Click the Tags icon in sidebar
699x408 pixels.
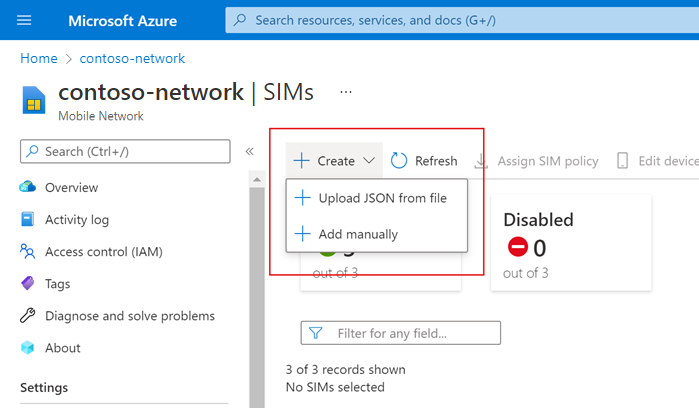pos(28,284)
